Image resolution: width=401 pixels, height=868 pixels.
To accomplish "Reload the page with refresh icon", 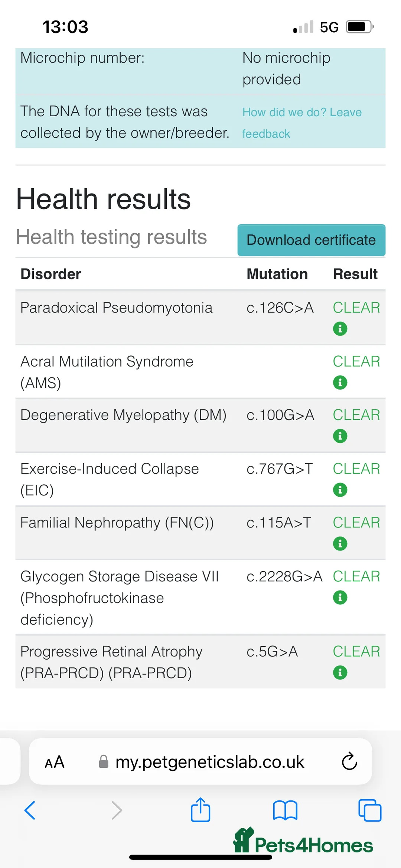I will 349,762.
